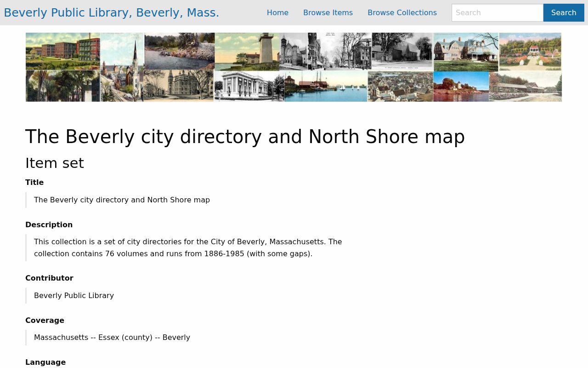Select the page heading about Beverly city directory
This screenshot has height=368, width=588.
(x=245, y=137)
